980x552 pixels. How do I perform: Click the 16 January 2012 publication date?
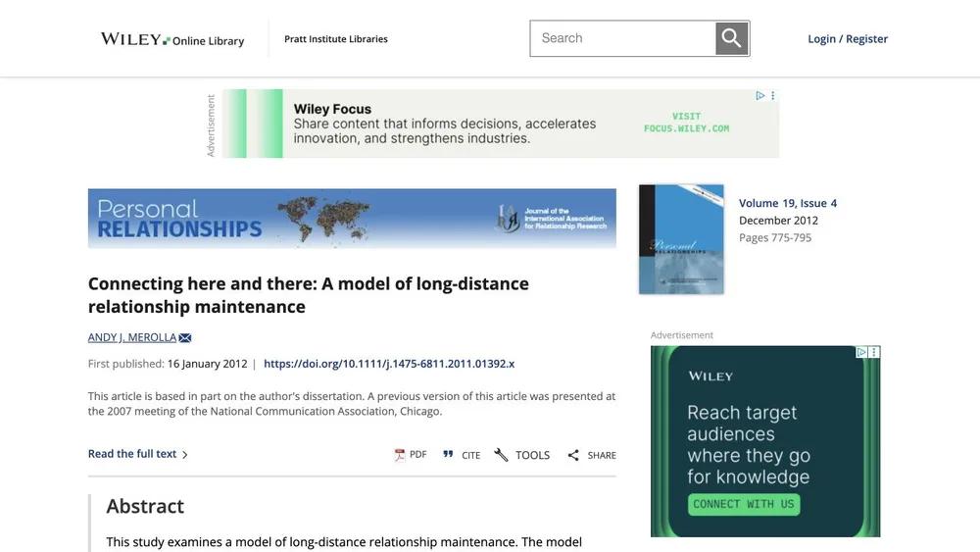pyautogui.click(x=207, y=364)
